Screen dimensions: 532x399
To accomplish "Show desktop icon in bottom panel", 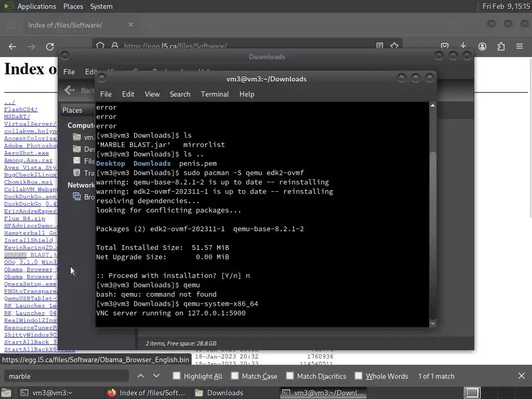I will pyautogui.click(x=6, y=393).
